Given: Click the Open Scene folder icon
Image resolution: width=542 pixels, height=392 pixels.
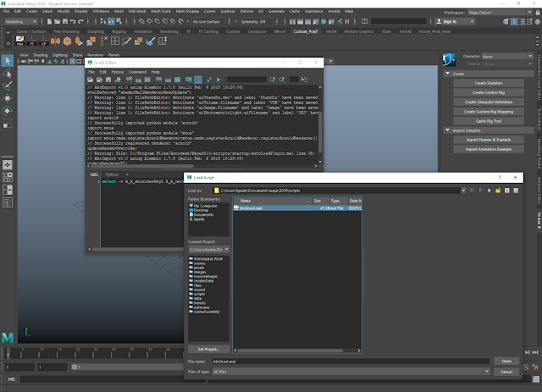Looking at the screenshot, I should 57,21.
